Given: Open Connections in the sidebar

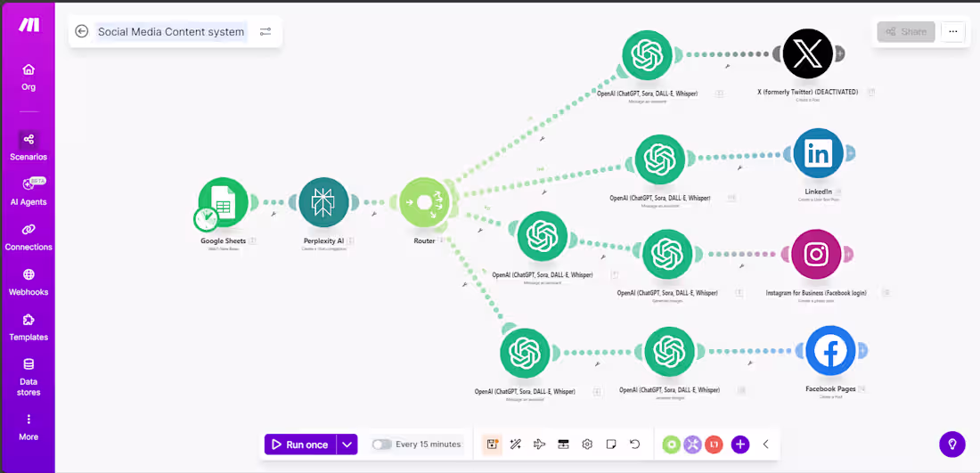Looking at the screenshot, I should [29, 237].
